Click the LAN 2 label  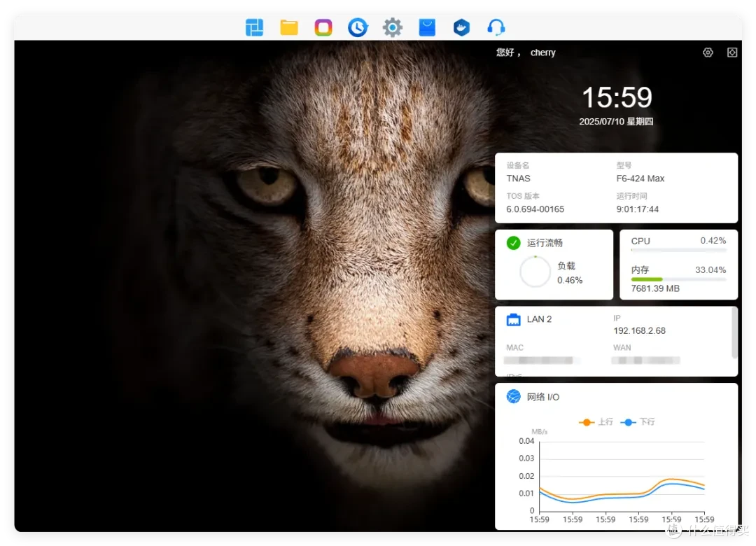click(539, 319)
